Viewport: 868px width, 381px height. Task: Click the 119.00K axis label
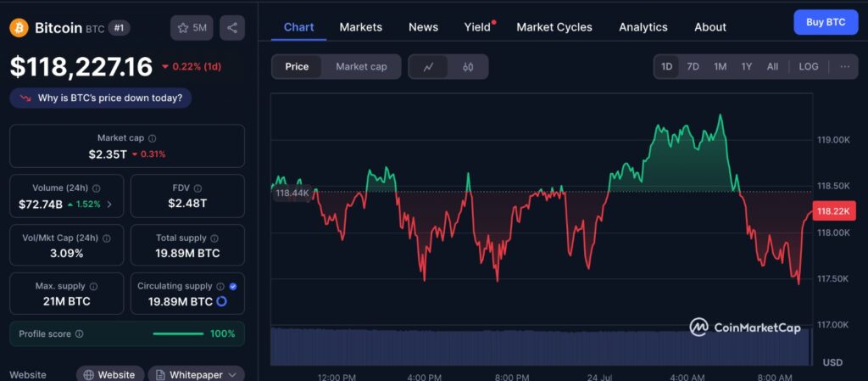[x=833, y=140]
